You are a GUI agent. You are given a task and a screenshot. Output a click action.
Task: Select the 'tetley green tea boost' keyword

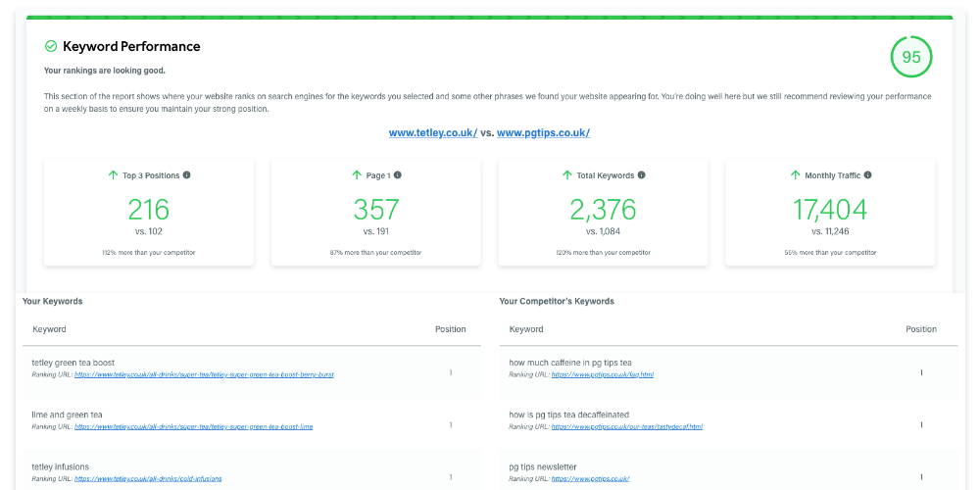click(73, 363)
